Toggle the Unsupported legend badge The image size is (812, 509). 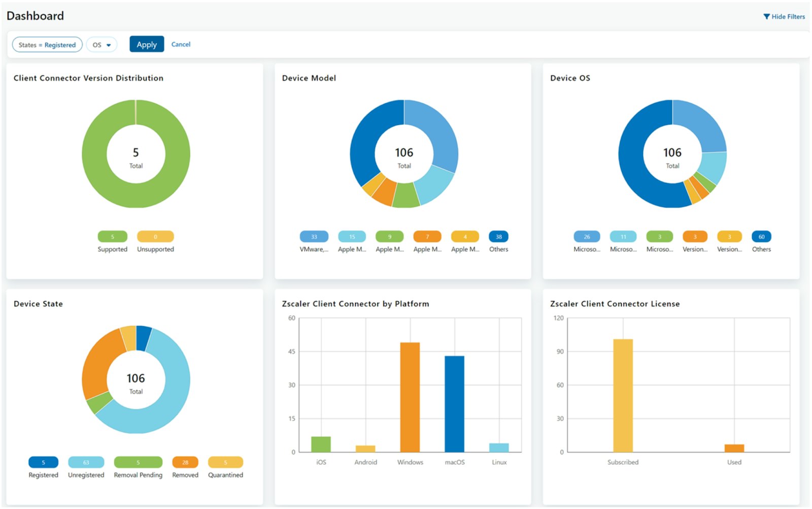point(155,236)
